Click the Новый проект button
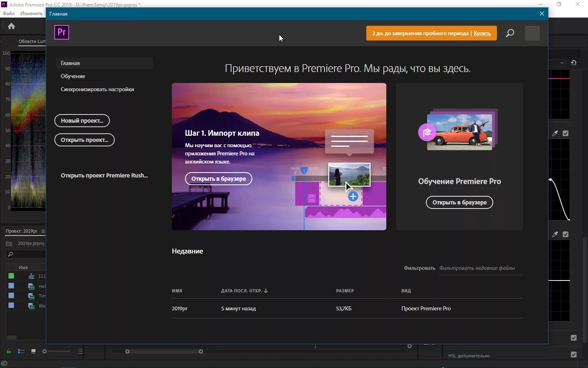588x368 pixels. point(82,121)
